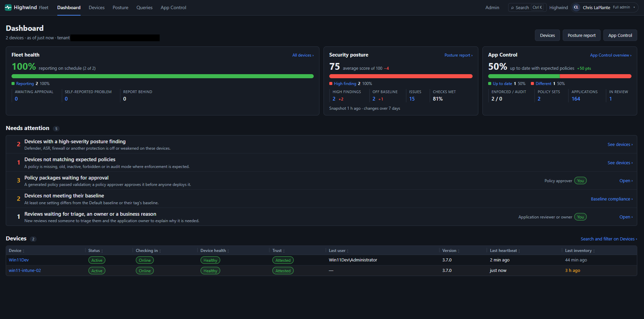Open Search and filter on Devices link
The height and width of the screenshot is (319, 644).
609,239
